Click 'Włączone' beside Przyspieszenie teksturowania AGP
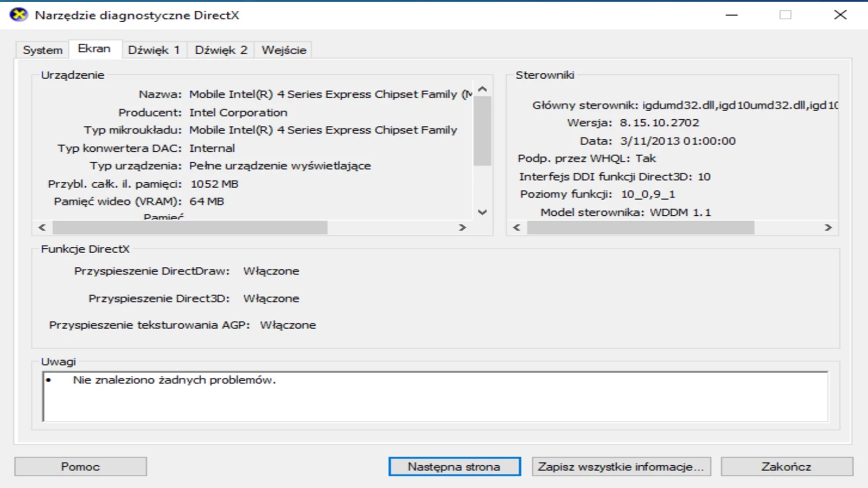The height and width of the screenshot is (488, 868). pos(288,325)
